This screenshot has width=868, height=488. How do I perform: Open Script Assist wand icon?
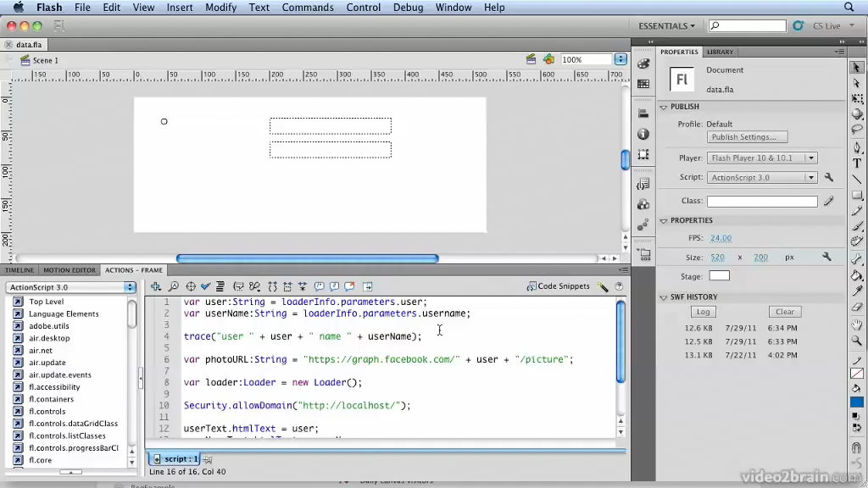pos(603,286)
